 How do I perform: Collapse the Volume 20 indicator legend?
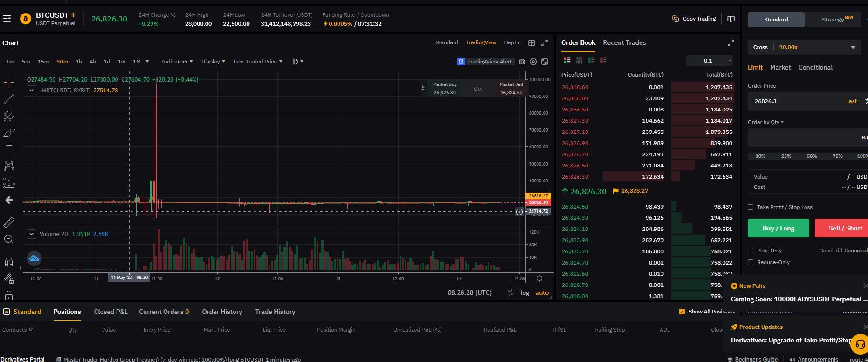[x=31, y=234]
